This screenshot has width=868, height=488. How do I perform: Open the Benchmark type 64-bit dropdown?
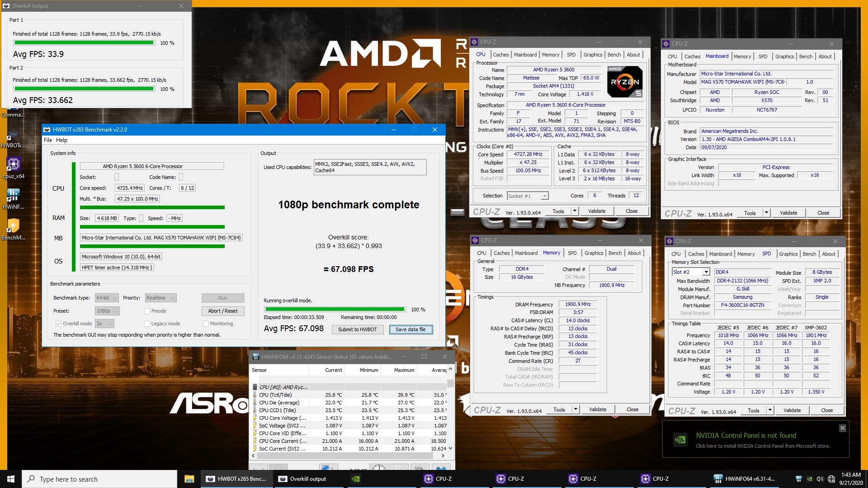(107, 298)
